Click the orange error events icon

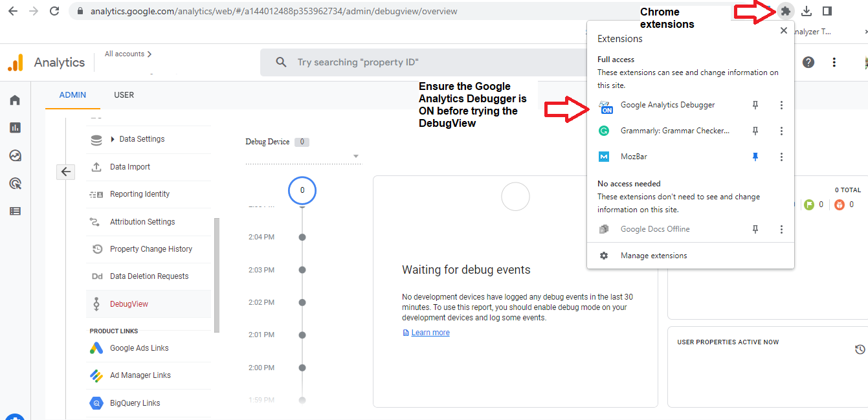(x=840, y=204)
